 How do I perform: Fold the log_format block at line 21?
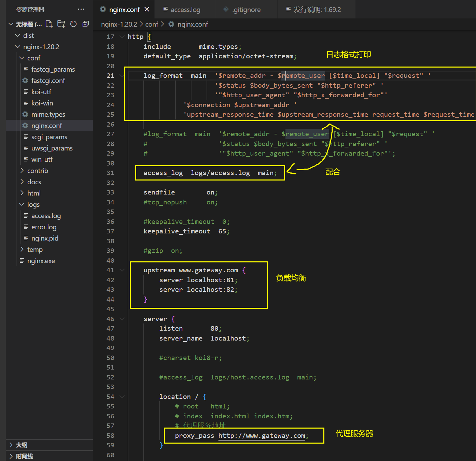122,75
